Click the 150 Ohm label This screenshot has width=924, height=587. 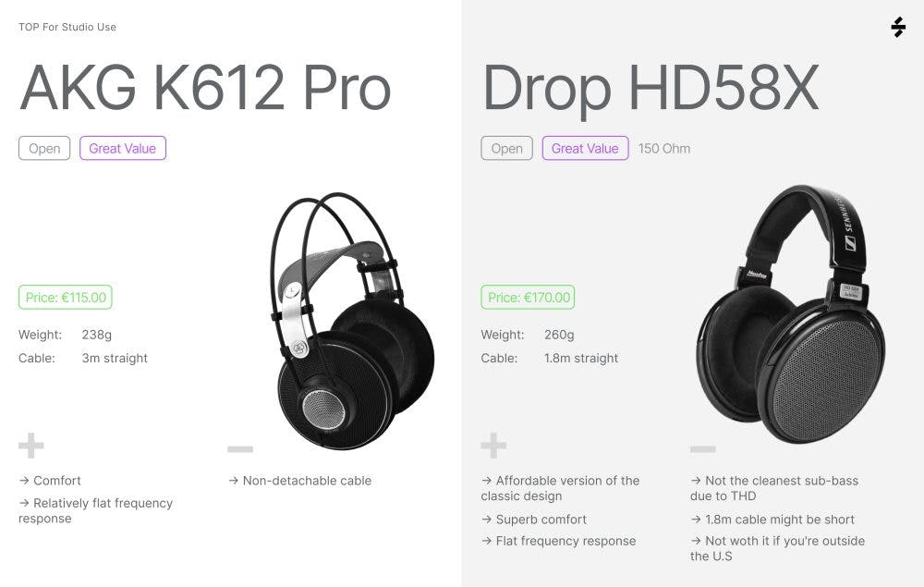pos(664,149)
